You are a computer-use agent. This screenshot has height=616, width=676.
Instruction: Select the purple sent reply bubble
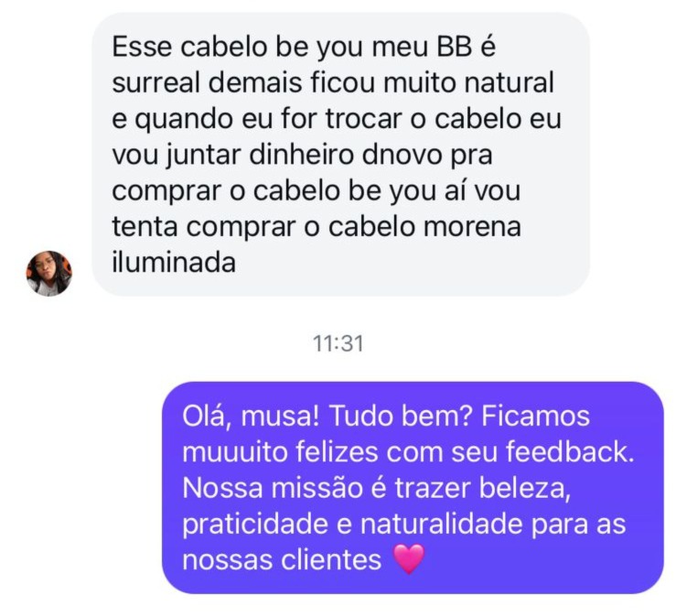[413, 488]
